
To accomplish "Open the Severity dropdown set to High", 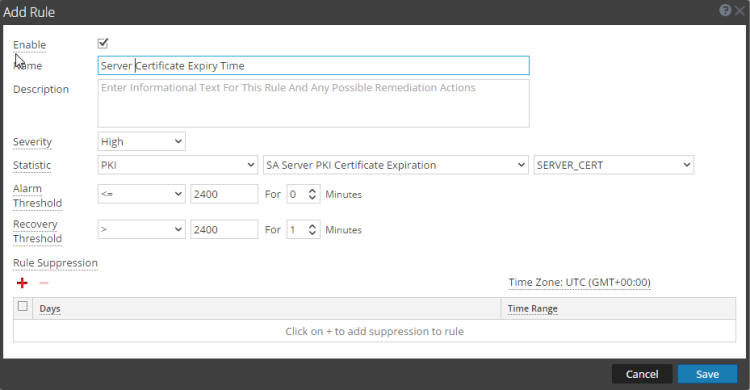I will click(142, 142).
